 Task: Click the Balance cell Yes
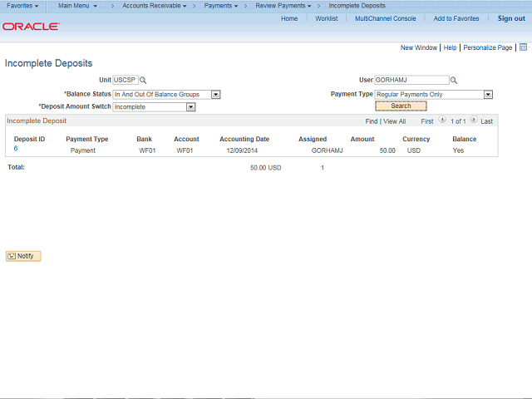click(x=458, y=150)
